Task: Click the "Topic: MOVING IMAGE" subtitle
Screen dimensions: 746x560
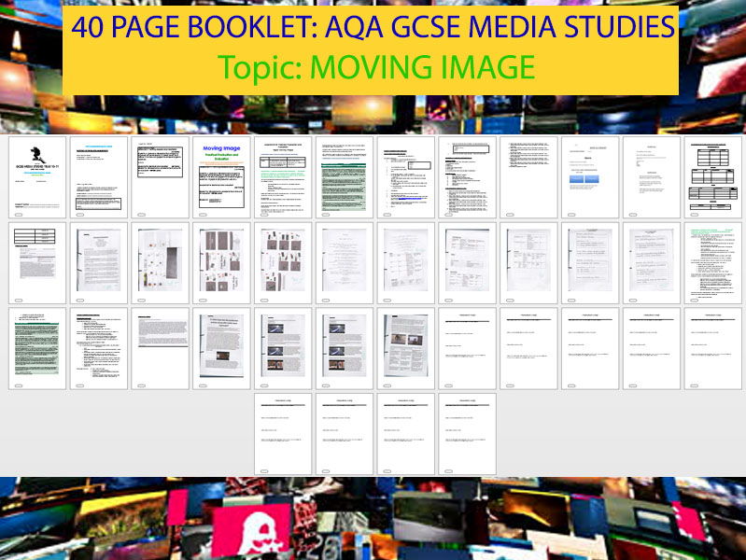Action: [x=376, y=67]
